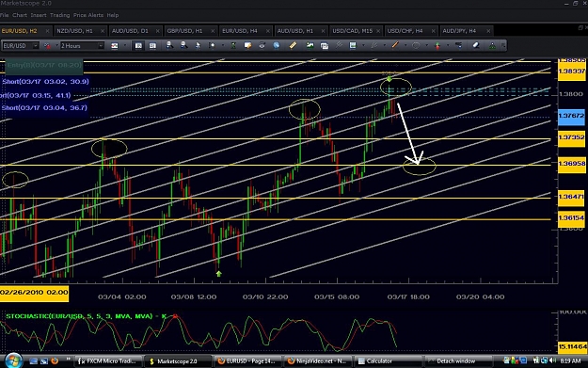Image resolution: width=588 pixels, height=368 pixels.
Task: Open the arrow next to data source icon
Action: coord(57,46)
